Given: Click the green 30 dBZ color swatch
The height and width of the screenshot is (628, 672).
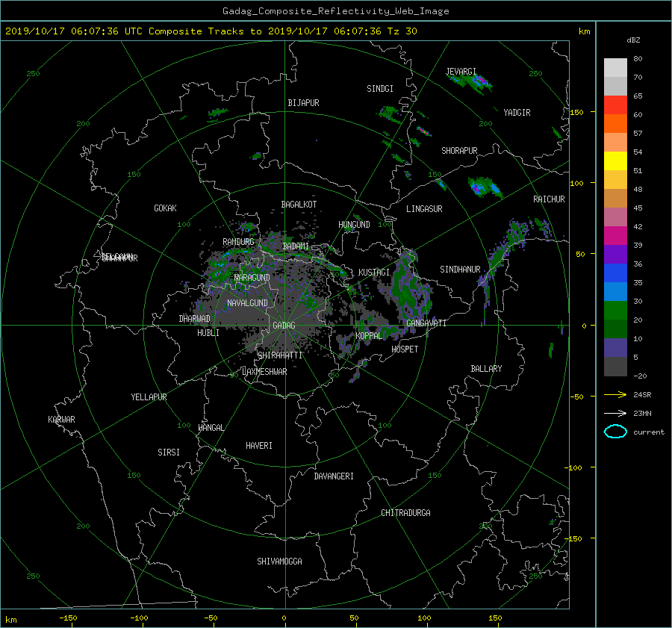Looking at the screenshot, I should click(615, 310).
